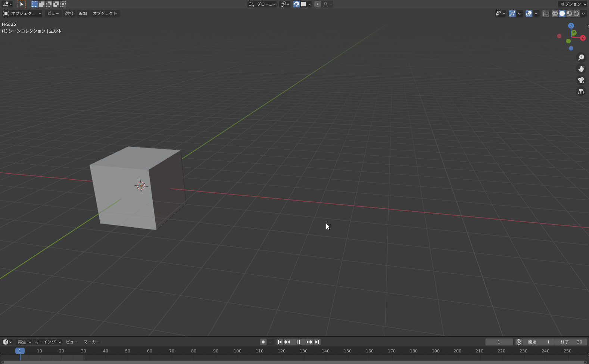
Task: Click the blue playhead marker at frame 1
Action: [20, 351]
